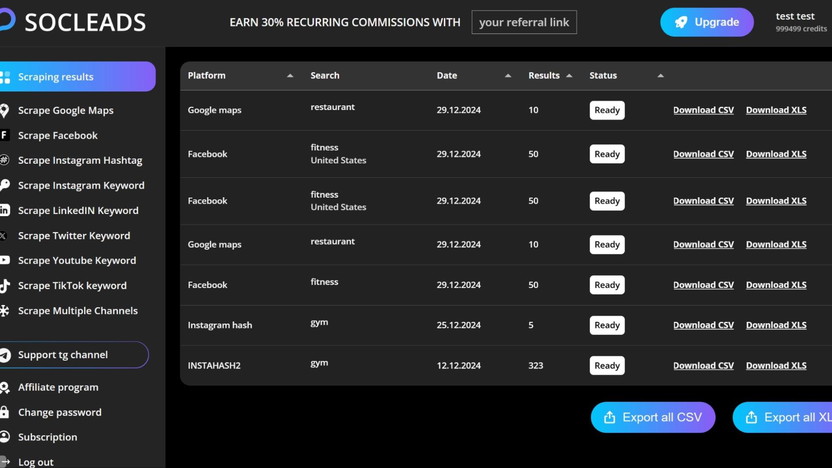
Task: Click the Scrape Google Maps pin icon
Action: tap(5, 110)
